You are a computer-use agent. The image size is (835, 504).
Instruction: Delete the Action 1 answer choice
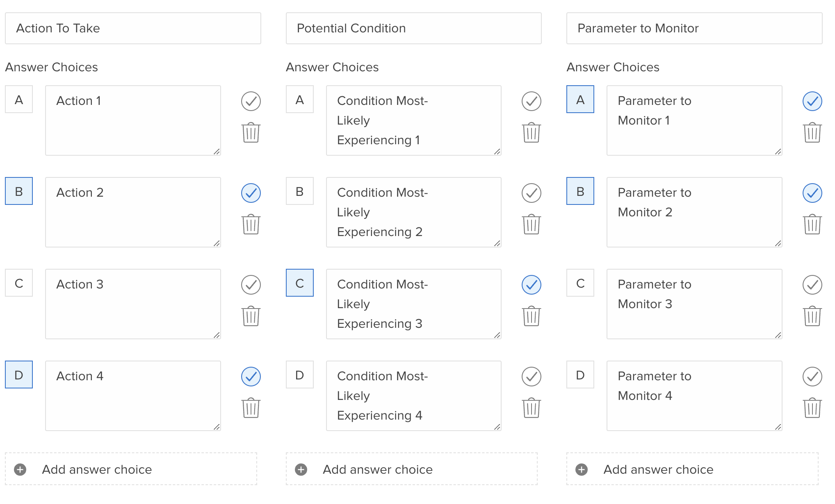tap(251, 132)
